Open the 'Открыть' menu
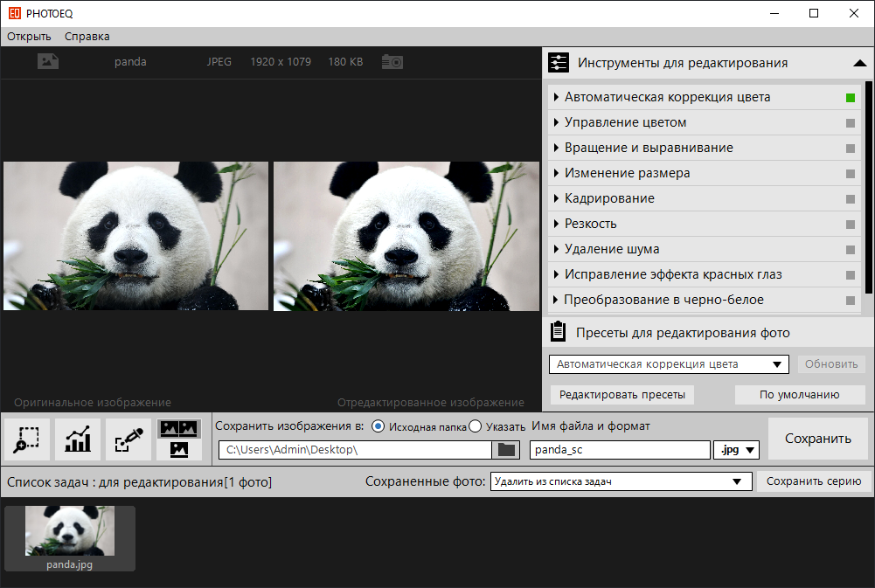875x588 pixels. pos(29,37)
